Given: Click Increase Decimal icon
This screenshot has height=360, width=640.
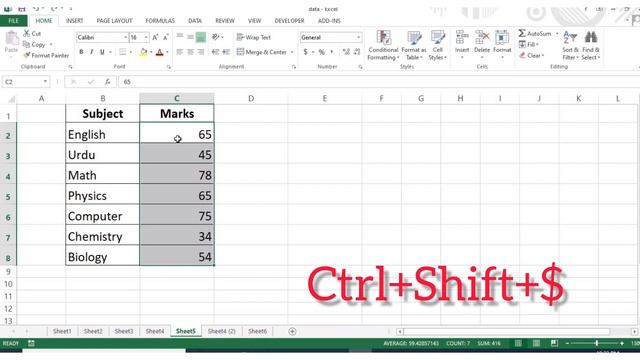Looking at the screenshot, I should tap(346, 52).
